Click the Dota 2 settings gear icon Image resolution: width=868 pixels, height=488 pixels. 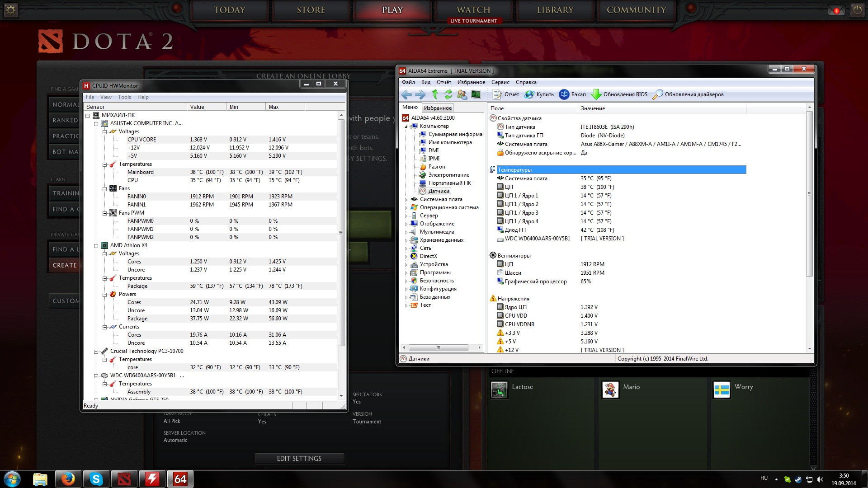[11, 10]
